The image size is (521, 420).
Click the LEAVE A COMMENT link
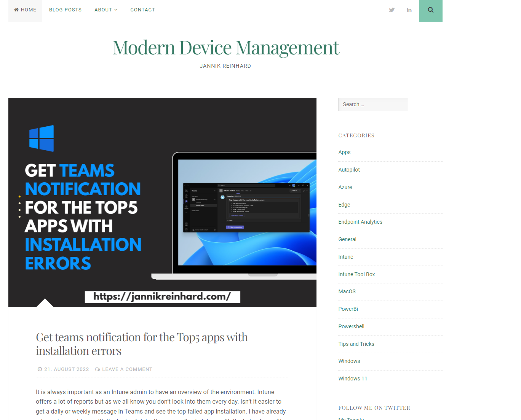pos(127,369)
